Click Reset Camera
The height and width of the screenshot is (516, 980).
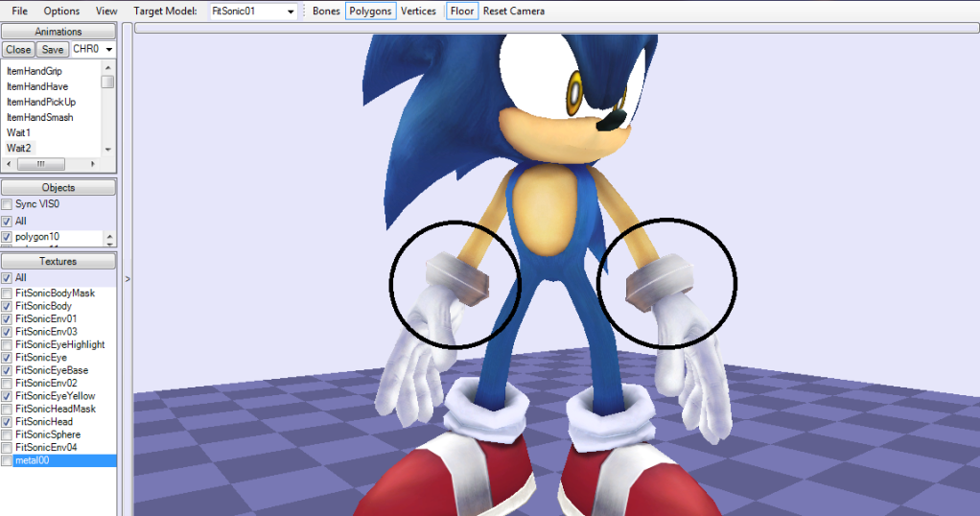coord(514,12)
